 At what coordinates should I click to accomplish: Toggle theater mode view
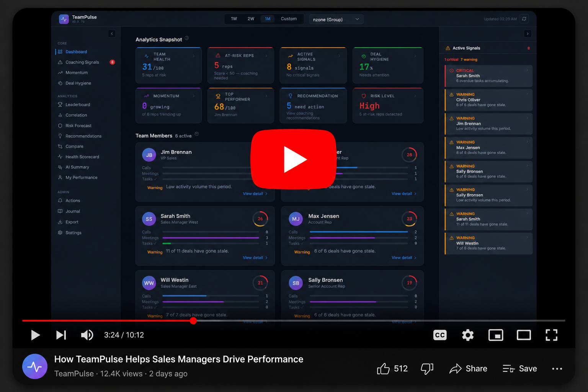click(524, 335)
